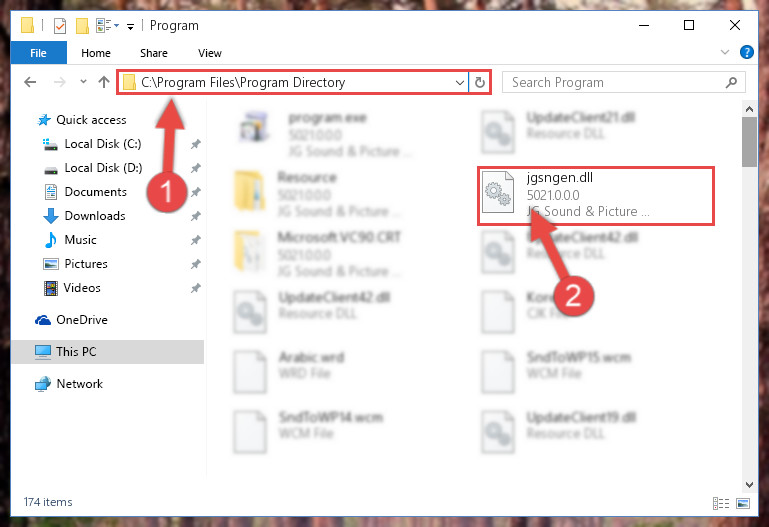Open the recent locations dropdown arrow
This screenshot has height=527, width=769.
click(83, 82)
